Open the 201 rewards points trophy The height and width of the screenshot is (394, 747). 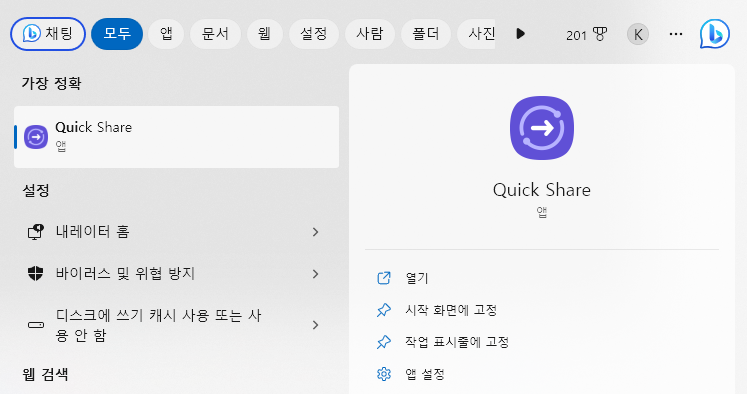[x=586, y=34]
